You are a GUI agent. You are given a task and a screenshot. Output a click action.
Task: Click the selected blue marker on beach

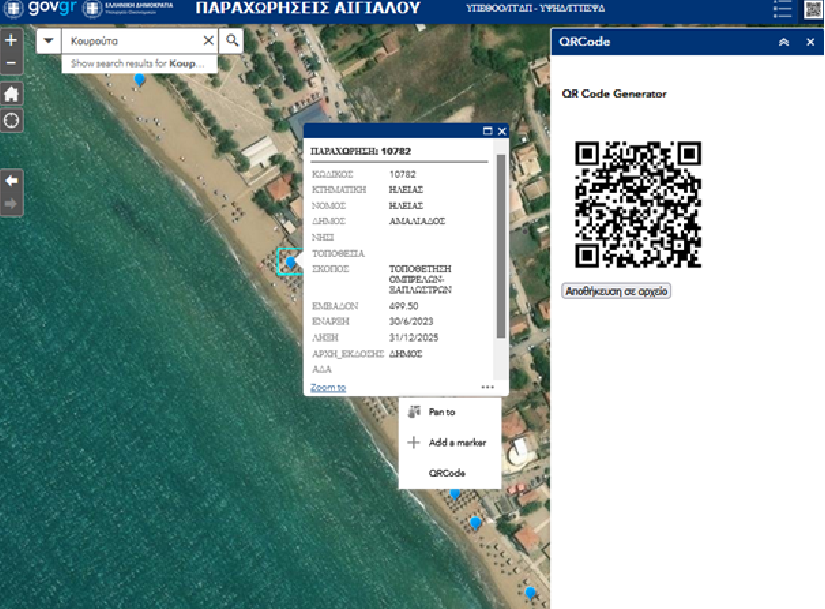[x=290, y=262]
